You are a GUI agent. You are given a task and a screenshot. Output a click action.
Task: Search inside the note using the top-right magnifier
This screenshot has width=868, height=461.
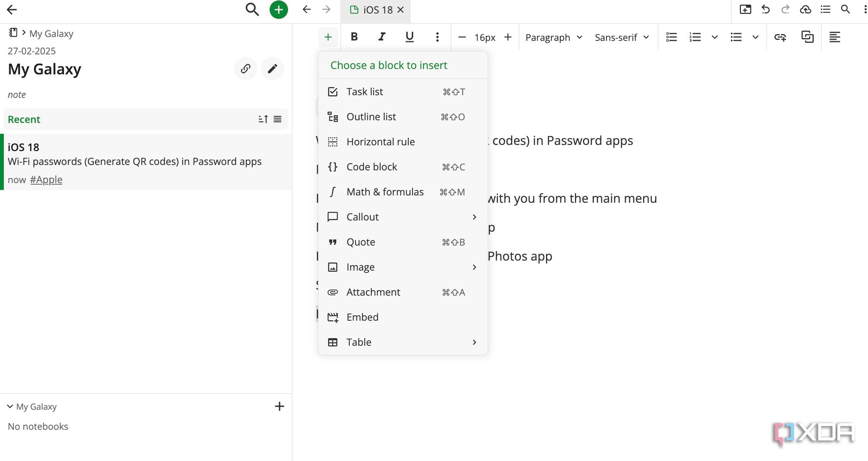pyautogui.click(x=845, y=9)
